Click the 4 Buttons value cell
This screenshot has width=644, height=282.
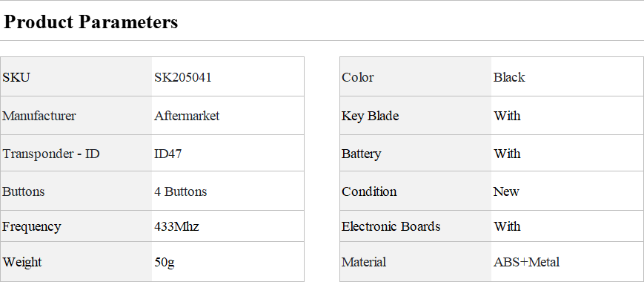[228, 191]
